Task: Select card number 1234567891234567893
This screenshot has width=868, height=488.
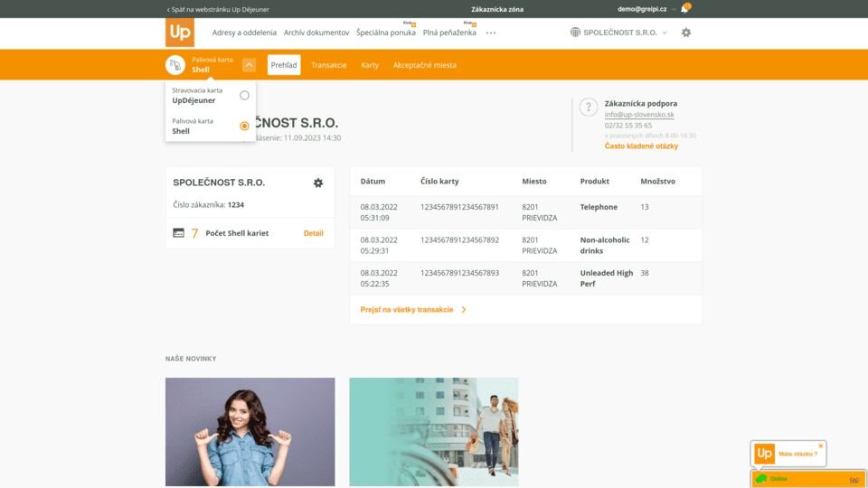Action: tap(459, 273)
